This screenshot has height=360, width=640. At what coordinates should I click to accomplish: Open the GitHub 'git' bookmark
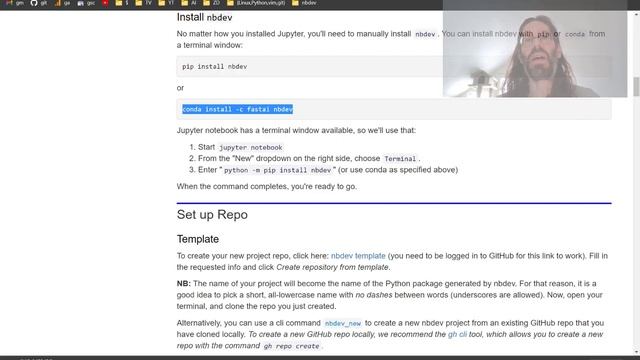(39, 3)
